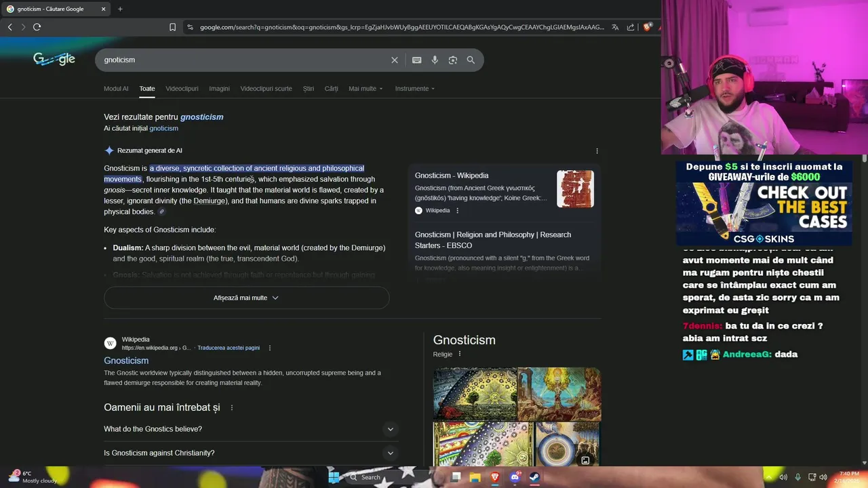Open 'Gnosticism - Wikipedia' source card
Screen dimensions: 868x488
pos(504,192)
